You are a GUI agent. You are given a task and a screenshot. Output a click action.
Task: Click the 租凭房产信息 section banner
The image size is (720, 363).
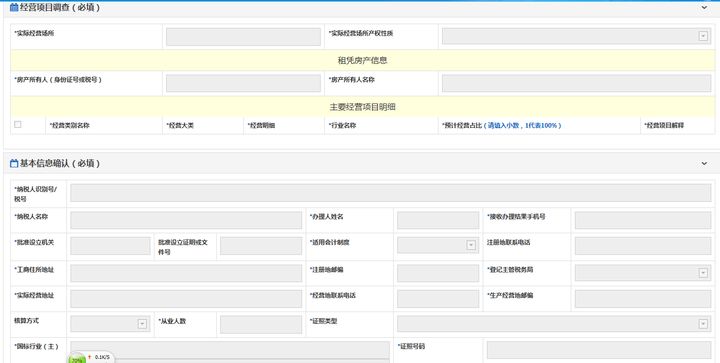click(362, 60)
